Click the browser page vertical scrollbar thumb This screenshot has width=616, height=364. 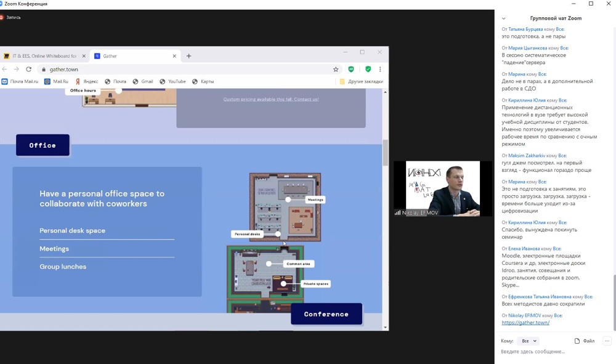pyautogui.click(x=385, y=153)
